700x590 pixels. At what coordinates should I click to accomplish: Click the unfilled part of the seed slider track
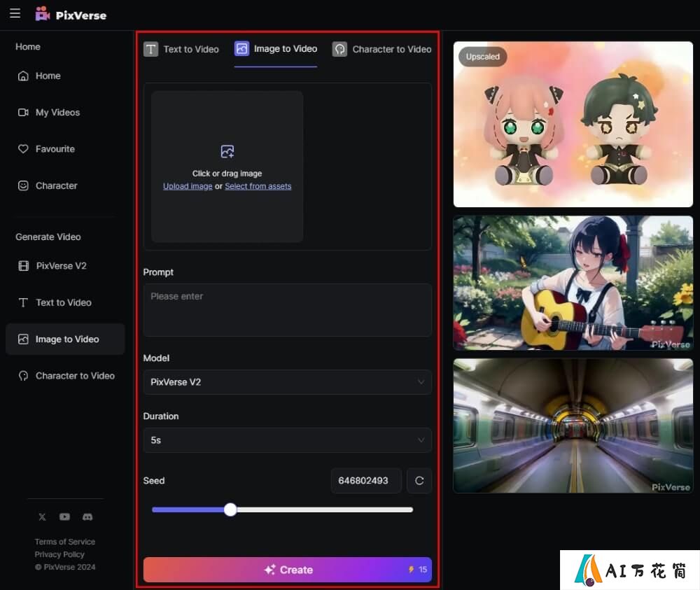coord(325,510)
